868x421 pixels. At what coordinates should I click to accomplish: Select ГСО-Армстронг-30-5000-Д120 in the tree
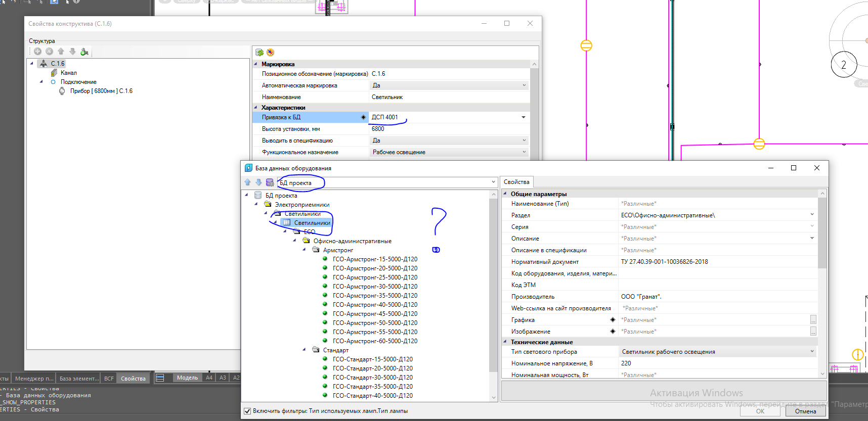pos(375,287)
